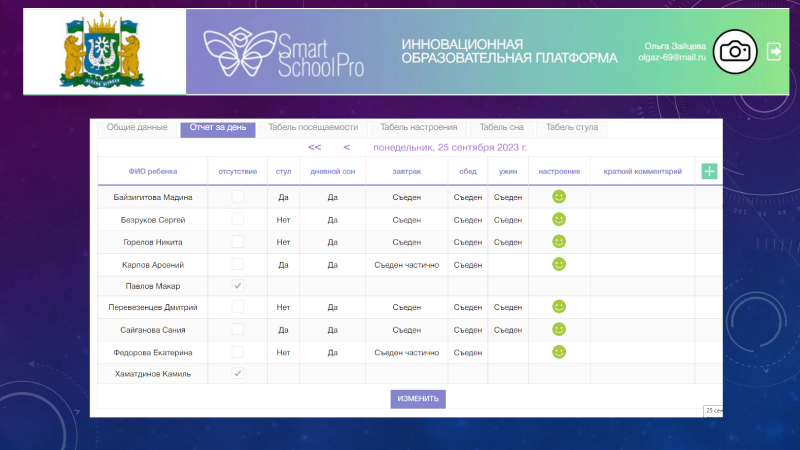
Task: Uncheck absence checkbox for Хаматдинов Камиль
Action: (x=237, y=374)
